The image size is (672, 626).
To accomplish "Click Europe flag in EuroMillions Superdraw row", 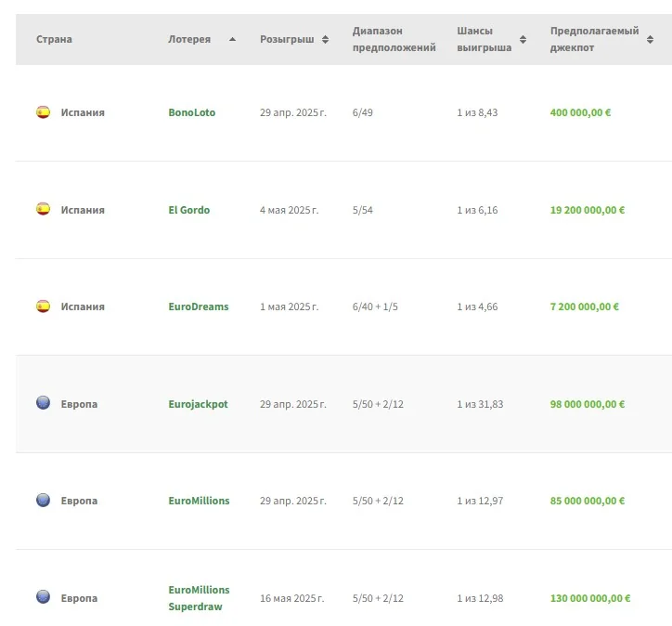I will tap(43, 597).
